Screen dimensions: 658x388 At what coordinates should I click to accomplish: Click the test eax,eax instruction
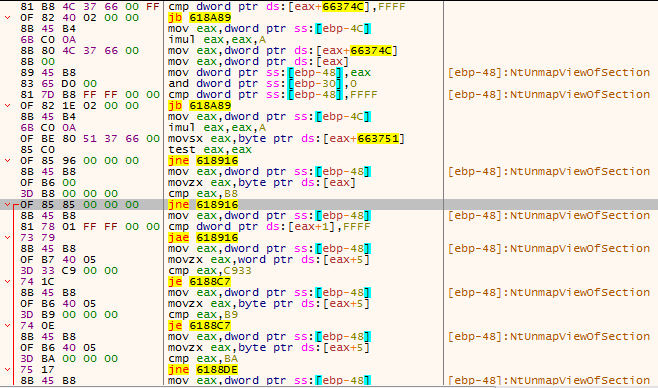(210, 150)
